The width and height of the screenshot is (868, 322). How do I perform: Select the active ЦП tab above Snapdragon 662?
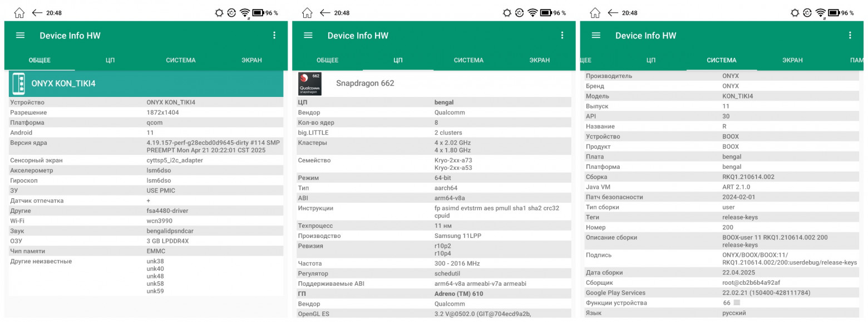[398, 60]
